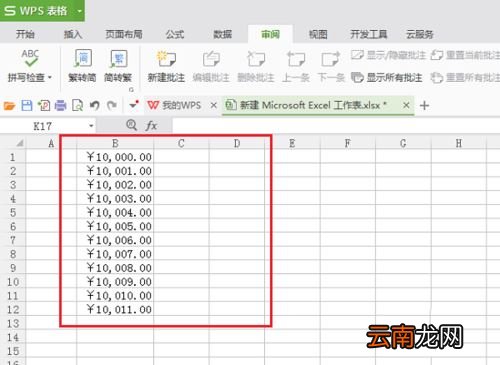Click cell with ¥10,003.00
Screen dimensions: 500x365
click(x=115, y=199)
